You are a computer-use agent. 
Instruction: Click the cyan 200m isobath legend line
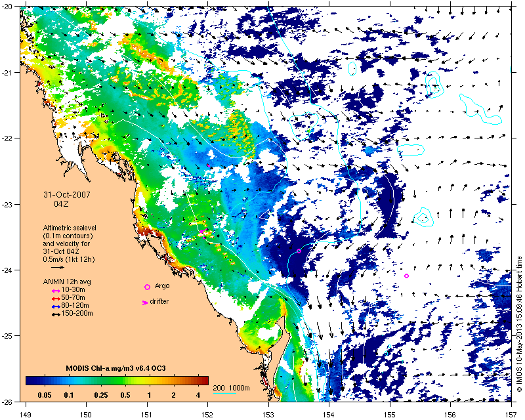(x=224, y=393)
